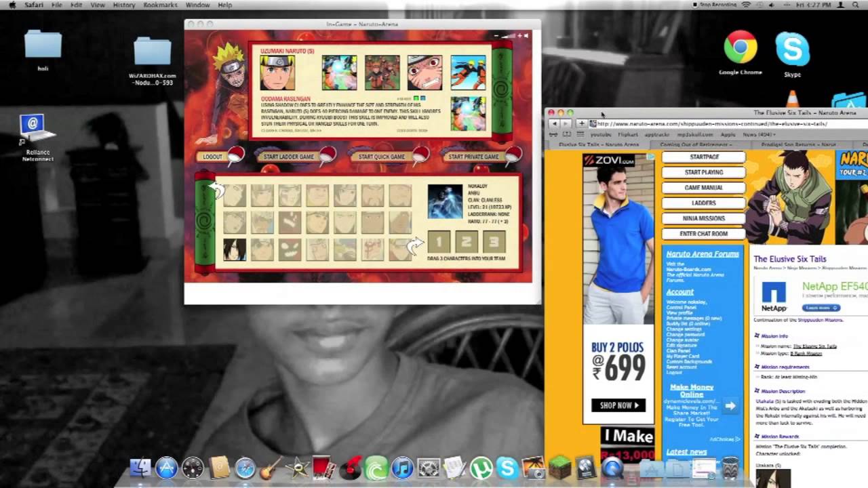Launch App Store from the Dock
868x488 pixels.
point(166,468)
